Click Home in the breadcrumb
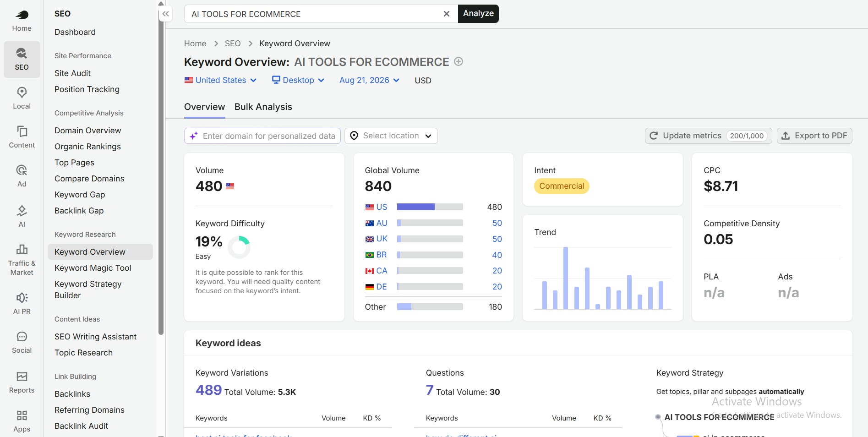Viewport: 868px width, 437px height. [x=195, y=44]
